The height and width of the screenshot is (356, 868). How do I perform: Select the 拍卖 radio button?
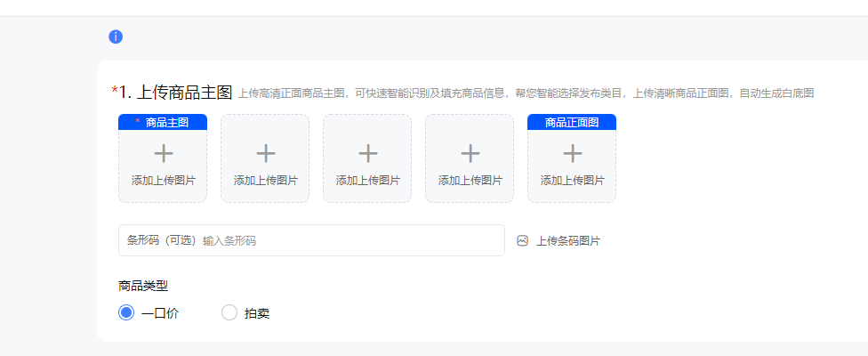229,312
